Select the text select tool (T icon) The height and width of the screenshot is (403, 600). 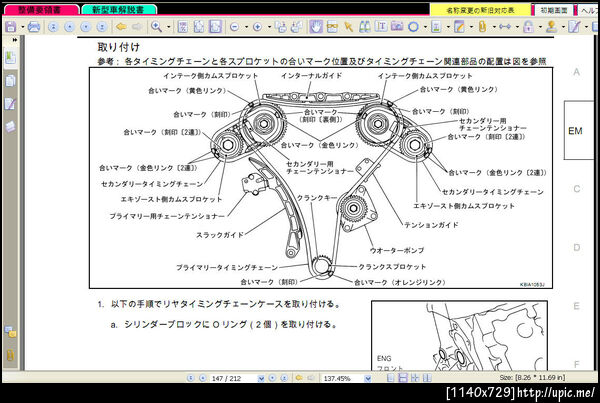coord(381,26)
